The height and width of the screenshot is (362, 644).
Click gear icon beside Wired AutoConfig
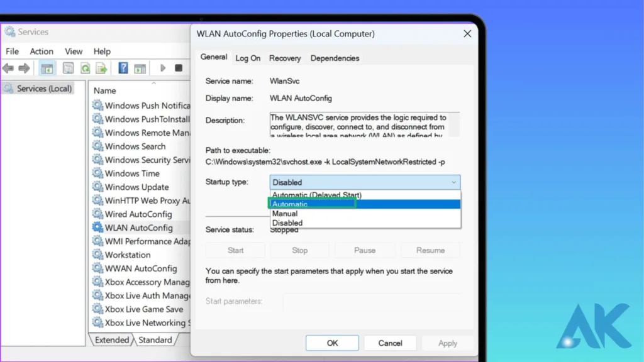(x=97, y=214)
